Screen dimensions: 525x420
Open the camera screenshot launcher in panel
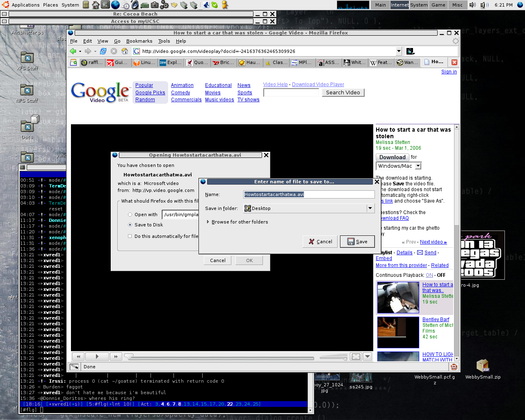[x=155, y=5]
